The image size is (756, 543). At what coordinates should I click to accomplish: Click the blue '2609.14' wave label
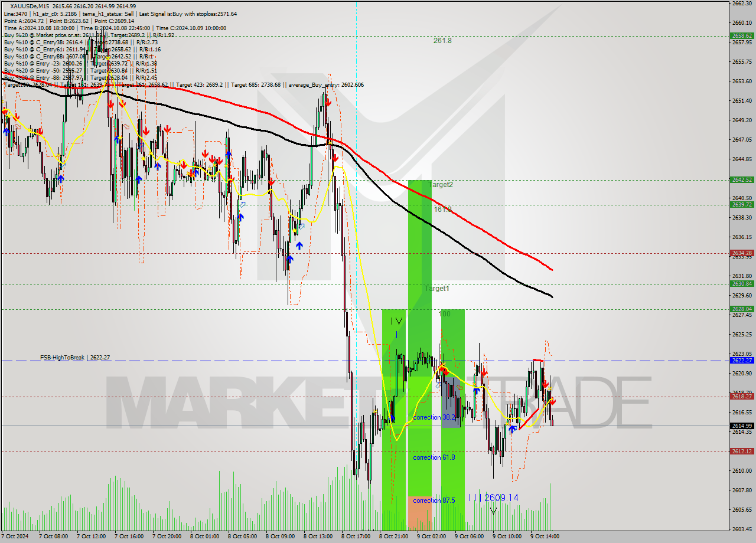tap(501, 498)
